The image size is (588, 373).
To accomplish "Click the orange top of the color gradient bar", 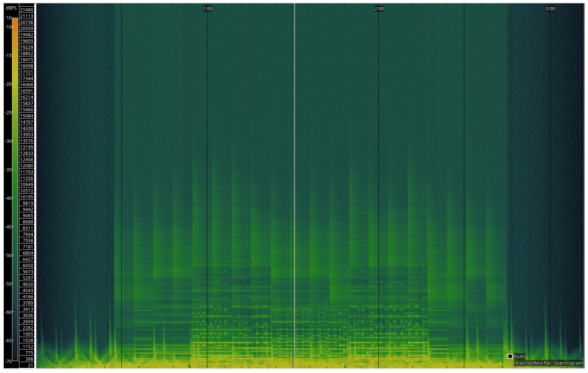I will (x=15, y=21).
